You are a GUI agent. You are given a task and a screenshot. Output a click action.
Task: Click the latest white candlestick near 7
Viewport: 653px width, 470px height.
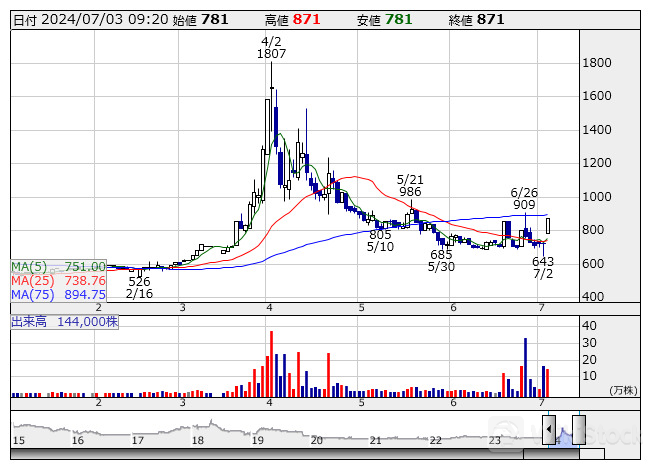point(548,227)
